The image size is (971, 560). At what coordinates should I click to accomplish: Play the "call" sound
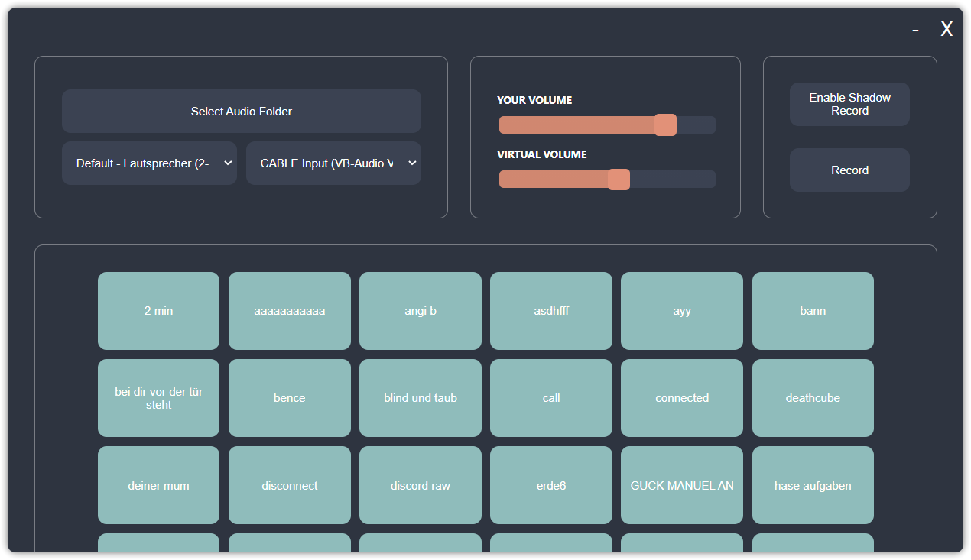pos(551,398)
